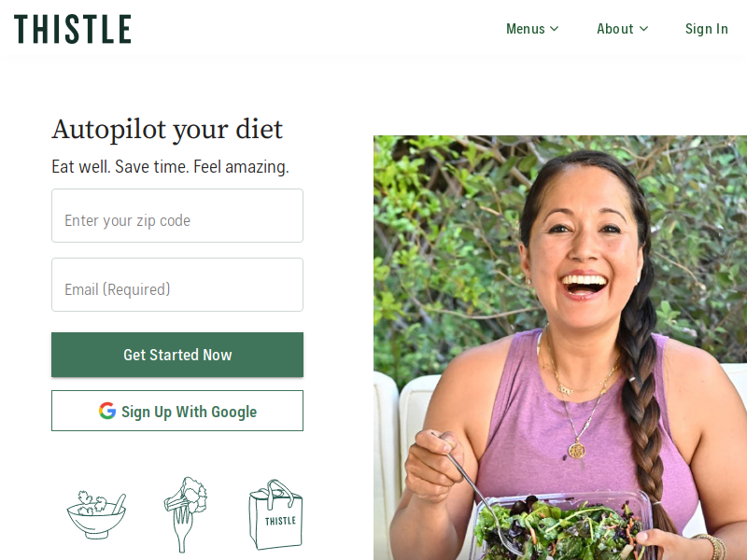Image resolution: width=747 pixels, height=560 pixels.
Task: Click the Thistle tote bag icon
Action: 275,515
